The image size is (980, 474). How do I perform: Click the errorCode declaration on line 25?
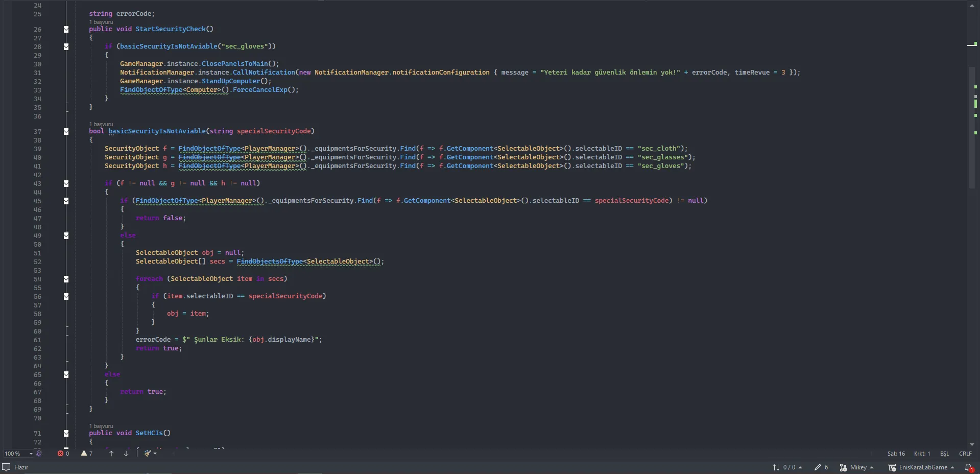(133, 14)
